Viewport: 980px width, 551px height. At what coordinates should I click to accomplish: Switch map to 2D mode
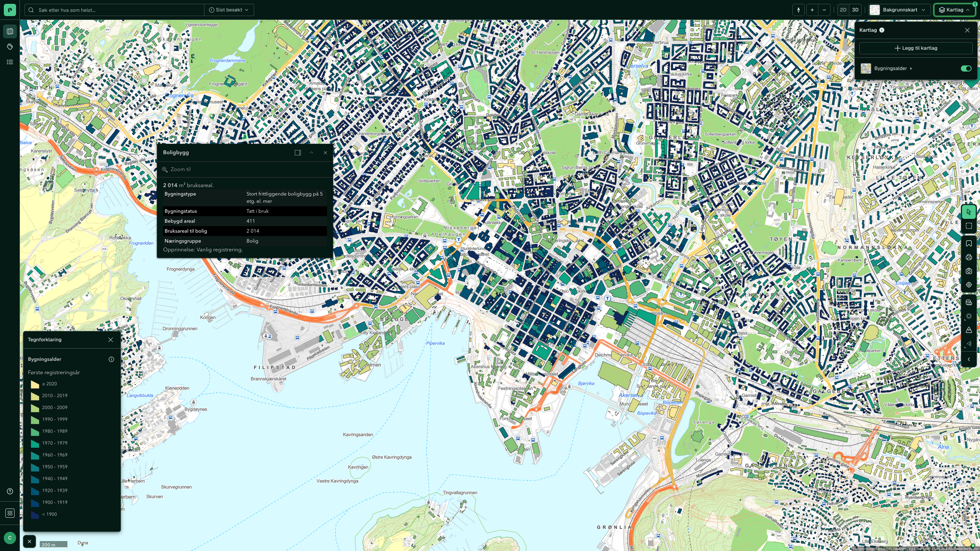tap(843, 10)
